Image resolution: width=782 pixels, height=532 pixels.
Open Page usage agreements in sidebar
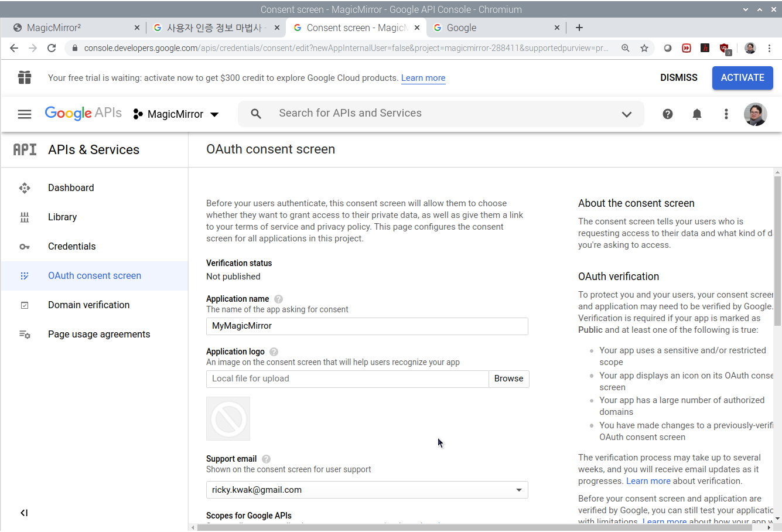[95, 335]
